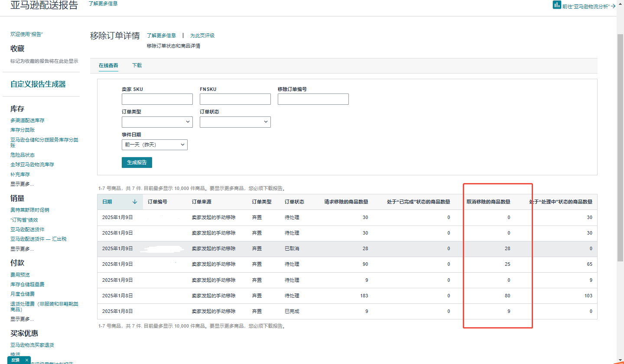Click 处于"已完成"状态的商品数量 column header
Viewport: 624px width, 364px height.
click(x=419, y=202)
